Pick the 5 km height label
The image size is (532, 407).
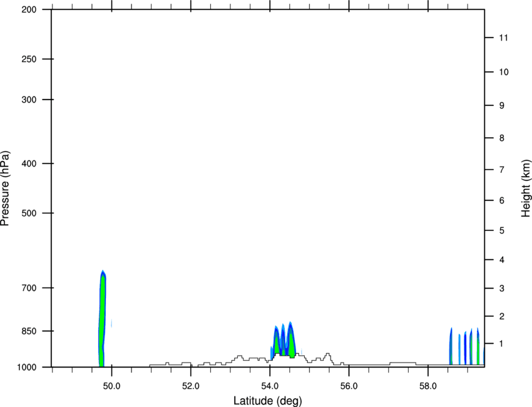coord(502,231)
